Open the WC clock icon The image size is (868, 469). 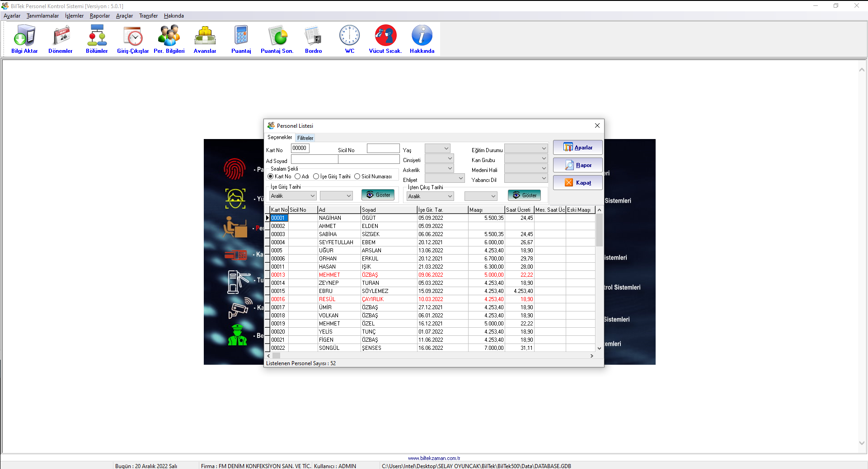pyautogui.click(x=350, y=39)
